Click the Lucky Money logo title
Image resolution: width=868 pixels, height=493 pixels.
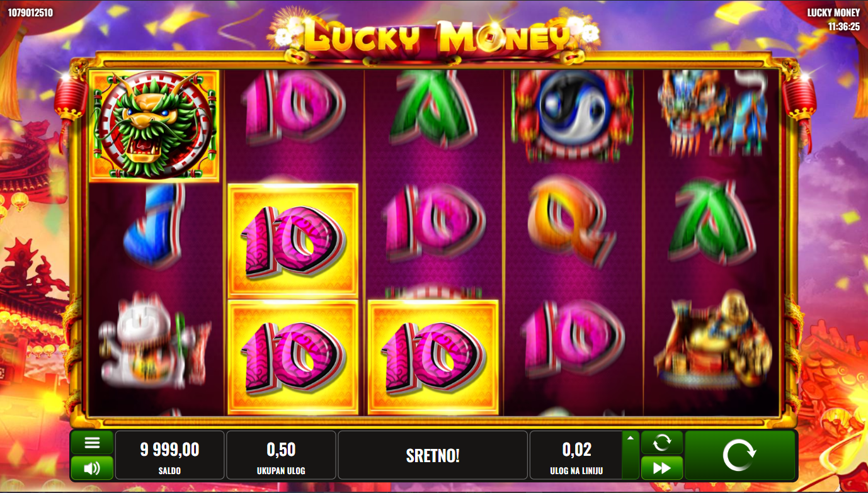tap(435, 36)
